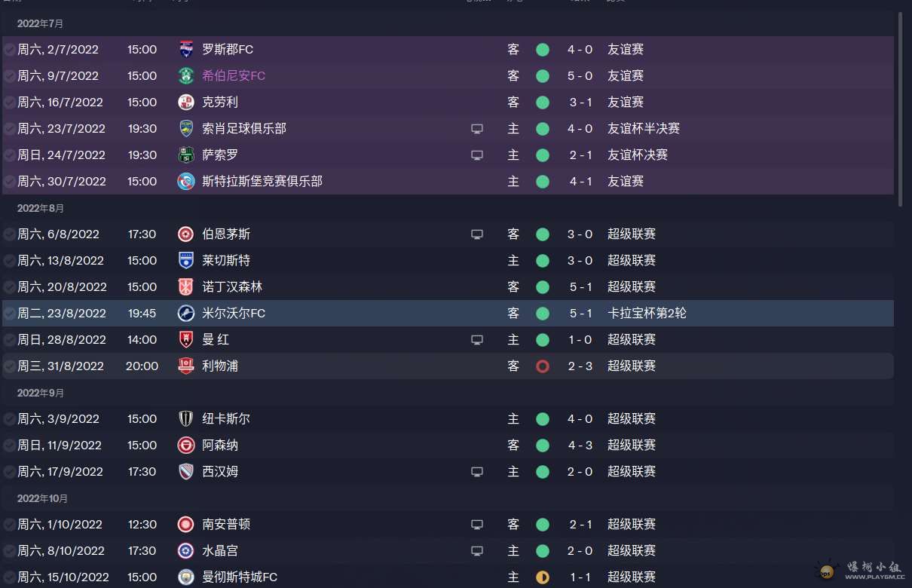Click TV broadcast icon on 伯恩茅斯 row
The height and width of the screenshot is (588, 912).
pyautogui.click(x=476, y=234)
